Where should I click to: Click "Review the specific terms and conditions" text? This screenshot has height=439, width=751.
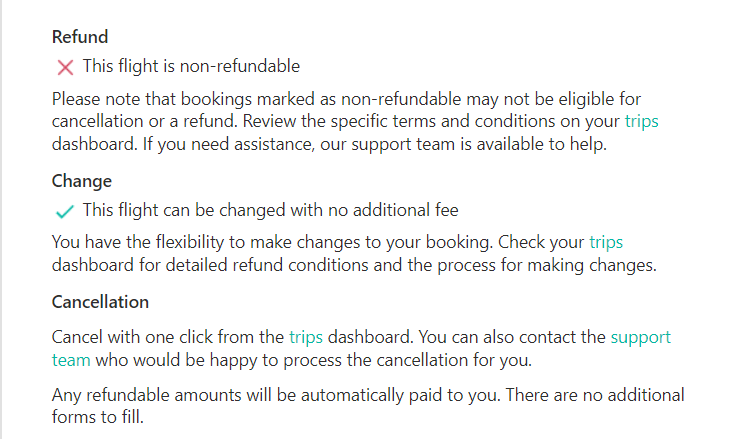430,122
